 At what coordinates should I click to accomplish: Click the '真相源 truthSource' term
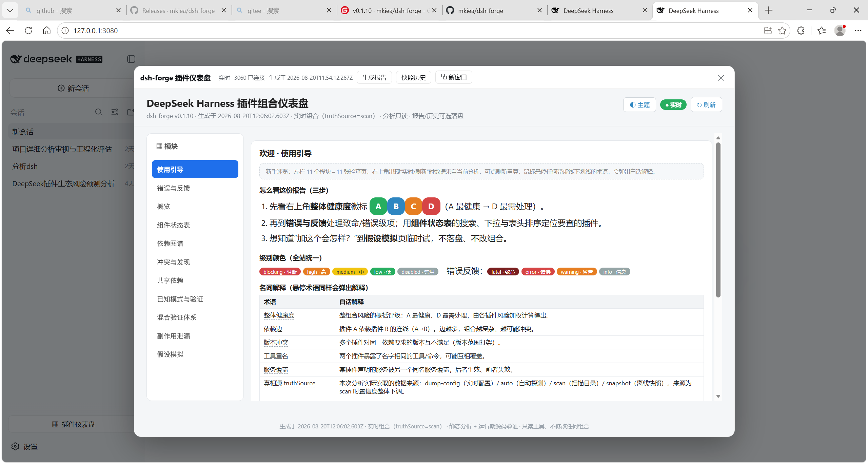pyautogui.click(x=290, y=383)
